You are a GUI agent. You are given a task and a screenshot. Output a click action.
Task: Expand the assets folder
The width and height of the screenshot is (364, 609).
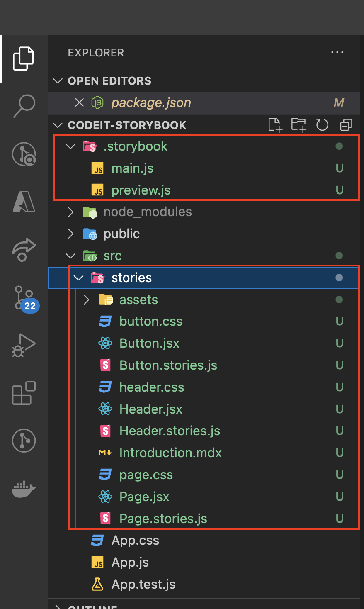[87, 300]
